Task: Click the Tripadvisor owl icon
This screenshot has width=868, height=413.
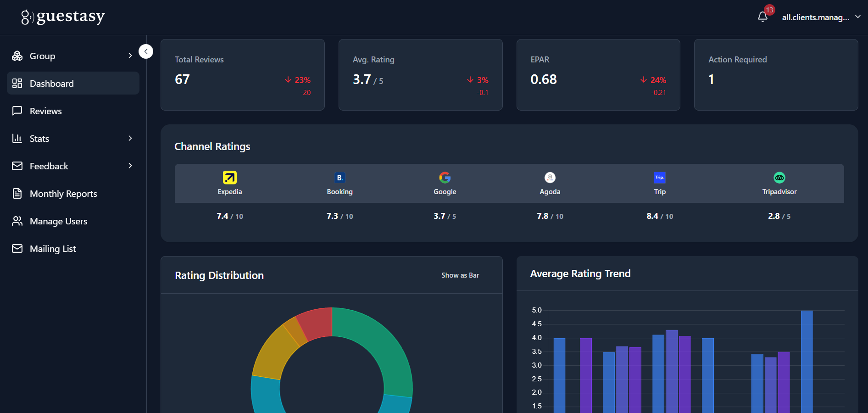Action: click(779, 177)
